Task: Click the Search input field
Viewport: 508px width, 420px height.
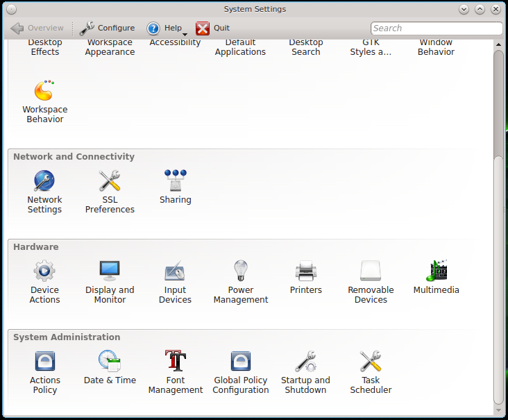Action: (x=437, y=28)
